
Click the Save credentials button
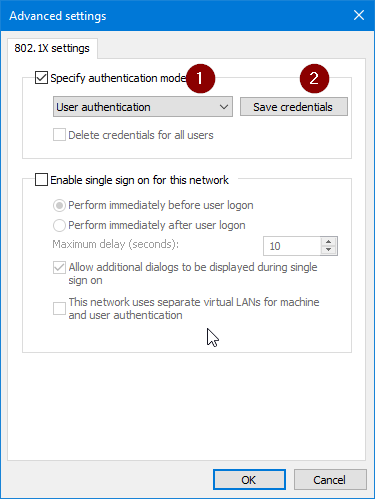click(294, 107)
